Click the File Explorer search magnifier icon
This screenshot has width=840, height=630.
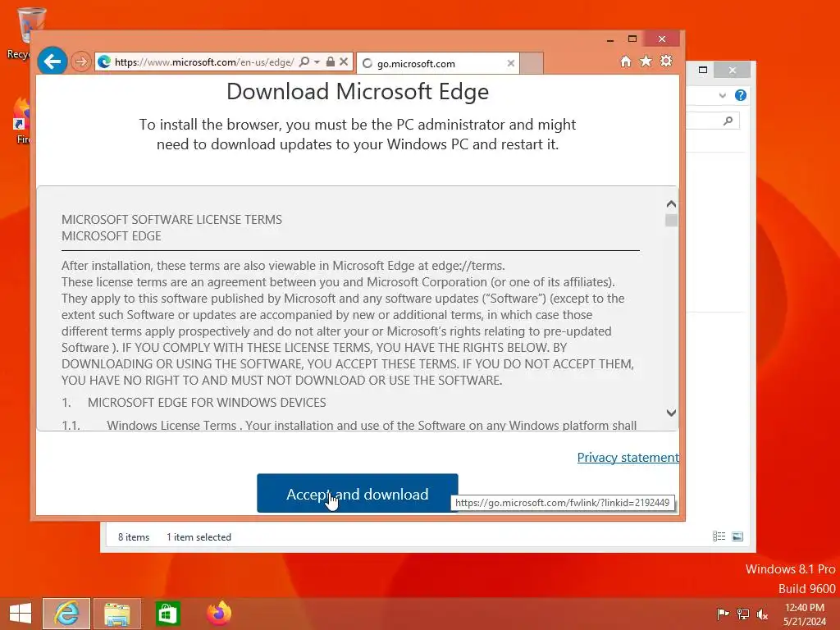[728, 121]
